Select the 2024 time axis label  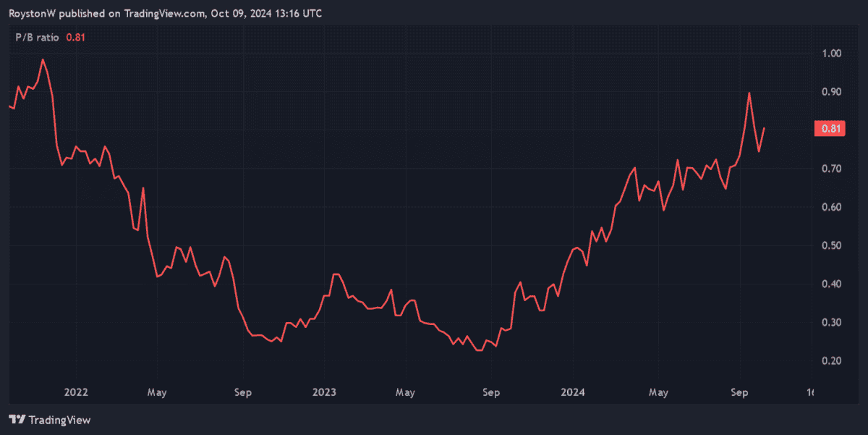[574, 392]
